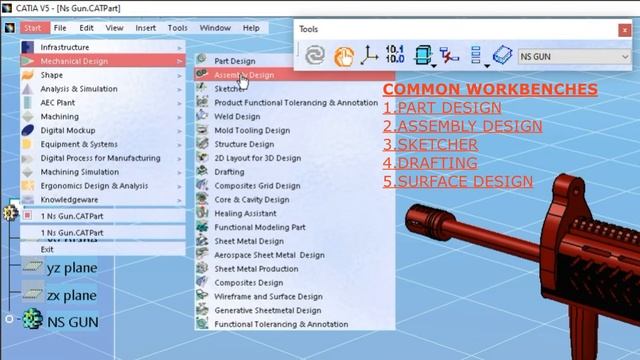Click the Mean Dimensions tool icon

pos(395,54)
